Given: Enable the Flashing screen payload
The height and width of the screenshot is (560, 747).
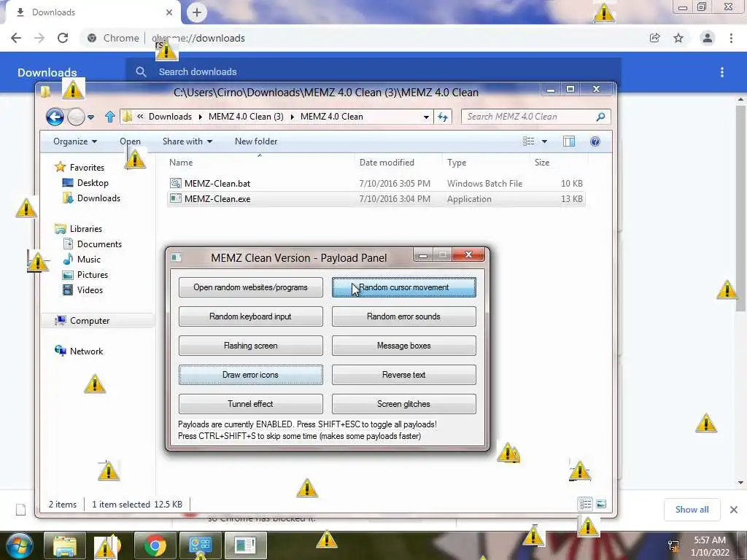Looking at the screenshot, I should pos(251,345).
